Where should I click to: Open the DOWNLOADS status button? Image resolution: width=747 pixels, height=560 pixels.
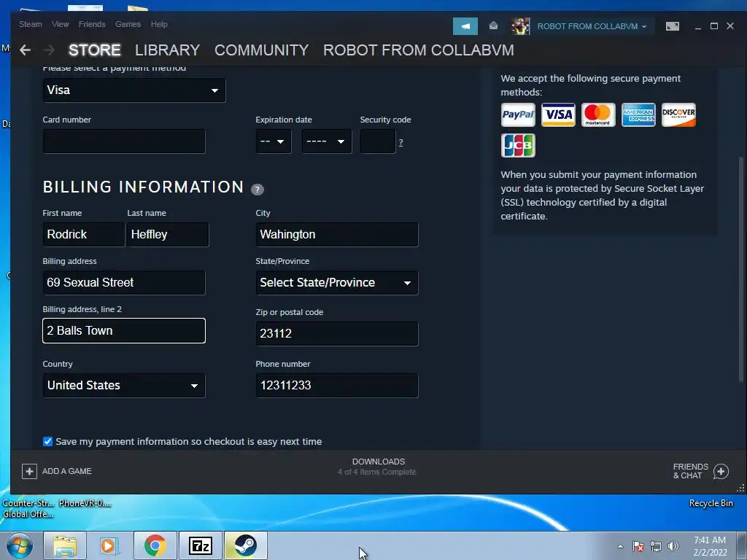point(378,467)
